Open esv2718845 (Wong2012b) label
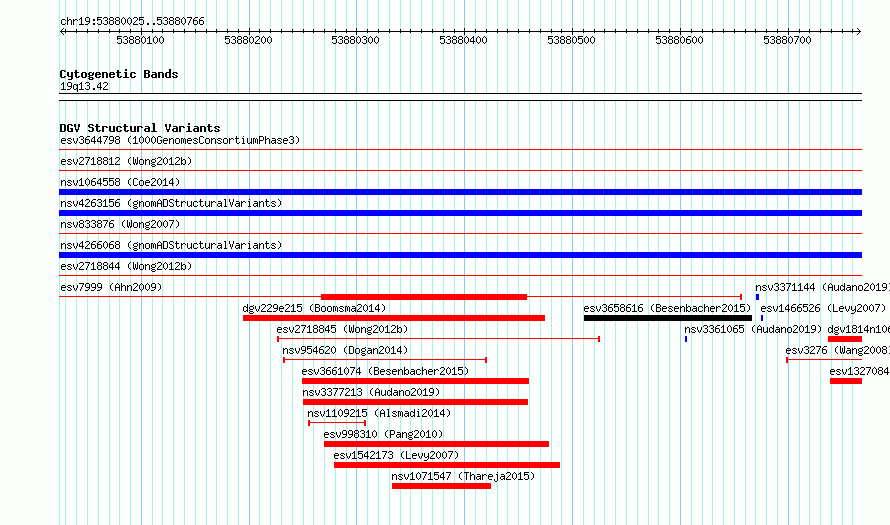This screenshot has width=890, height=525. coord(342,329)
